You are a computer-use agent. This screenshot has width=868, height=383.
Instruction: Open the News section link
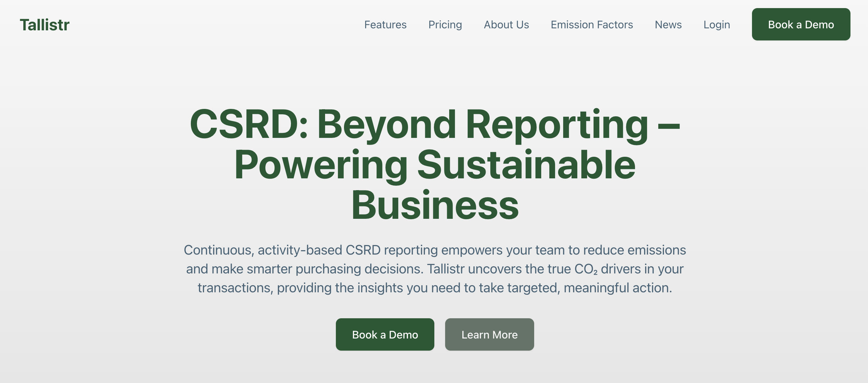tap(668, 25)
